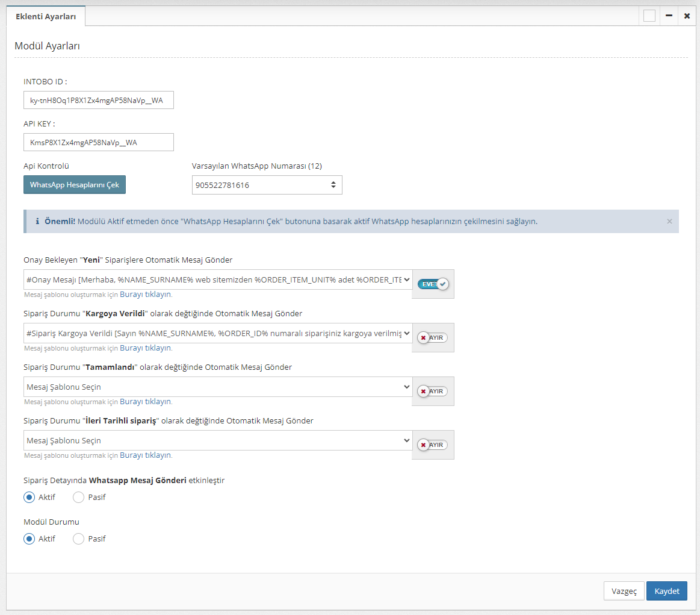Click the INTOBO ID input field
The height and width of the screenshot is (615, 700).
[98, 100]
